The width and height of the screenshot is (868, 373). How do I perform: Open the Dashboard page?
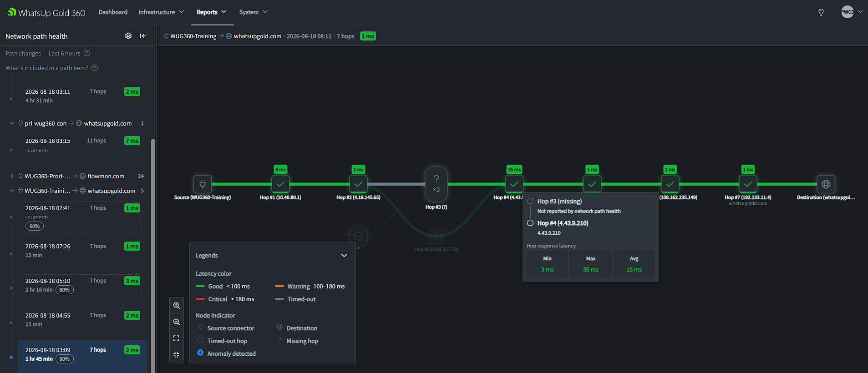[x=113, y=12]
